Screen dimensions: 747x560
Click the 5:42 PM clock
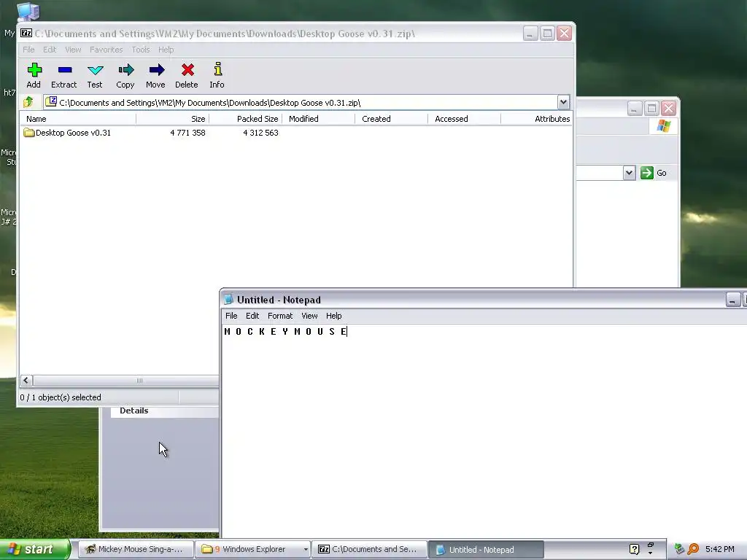[719, 550]
